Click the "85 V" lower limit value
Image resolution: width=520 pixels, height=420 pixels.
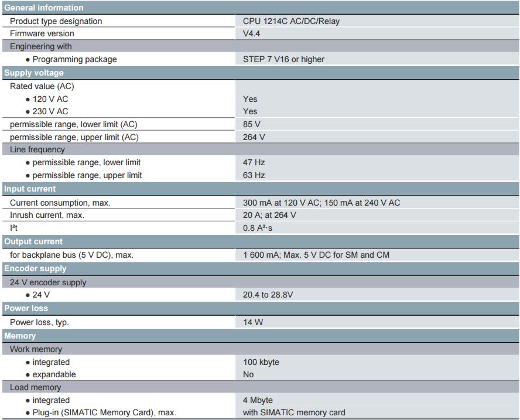[x=252, y=124]
